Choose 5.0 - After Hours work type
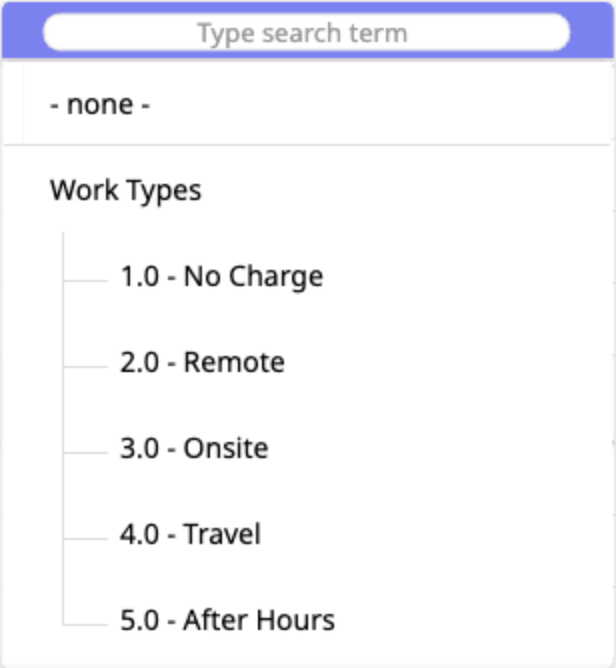The image size is (616, 668). (227, 620)
